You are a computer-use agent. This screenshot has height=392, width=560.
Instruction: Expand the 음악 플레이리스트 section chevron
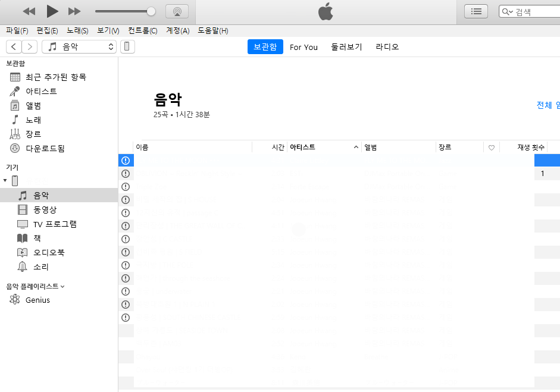(x=62, y=287)
